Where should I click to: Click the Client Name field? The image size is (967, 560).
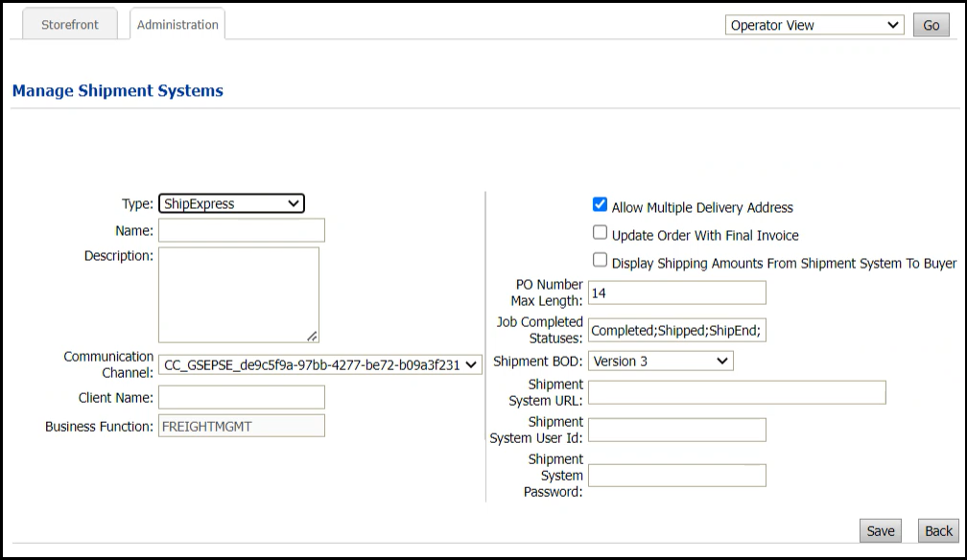click(x=242, y=397)
